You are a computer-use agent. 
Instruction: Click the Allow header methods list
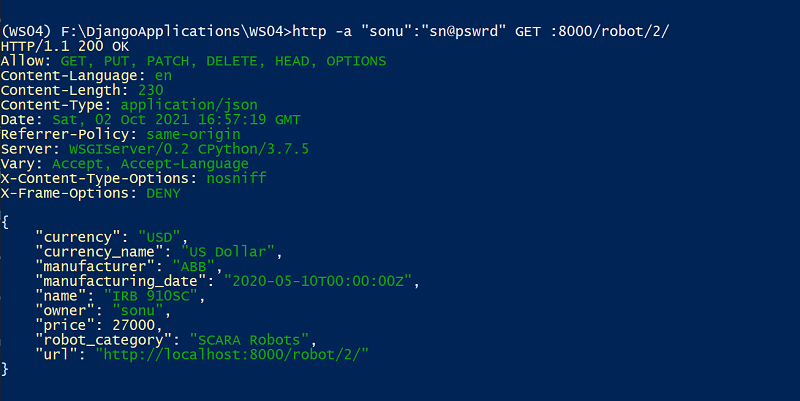[x=223, y=61]
